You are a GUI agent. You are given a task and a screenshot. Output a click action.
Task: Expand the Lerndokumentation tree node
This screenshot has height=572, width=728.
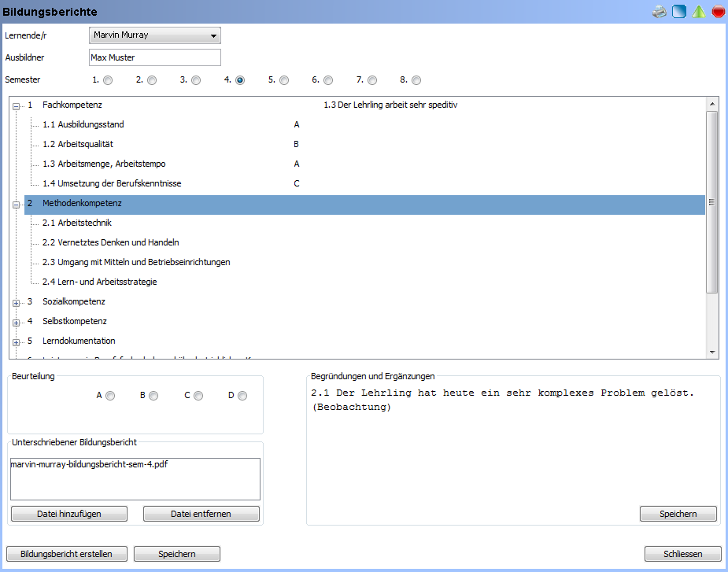point(17,342)
